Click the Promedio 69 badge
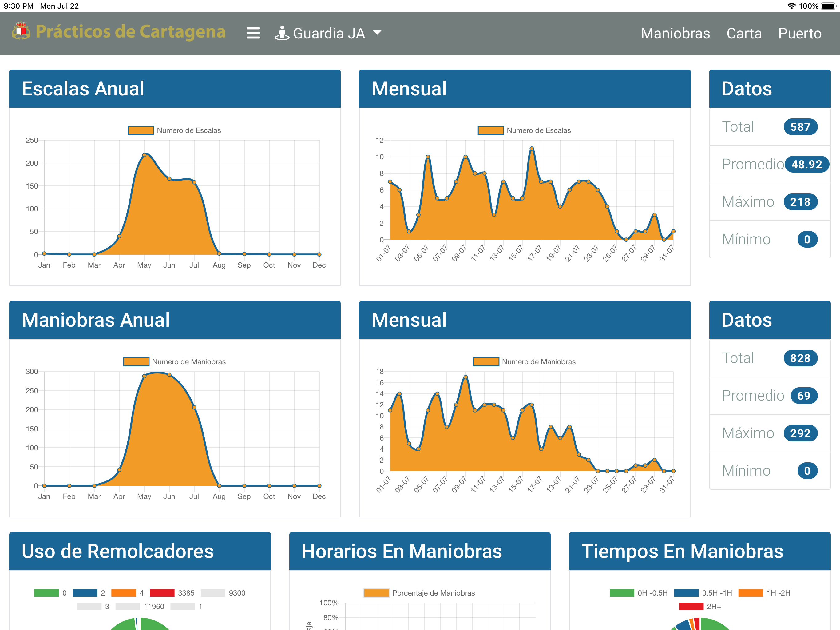Image resolution: width=840 pixels, height=630 pixels. coord(803,396)
